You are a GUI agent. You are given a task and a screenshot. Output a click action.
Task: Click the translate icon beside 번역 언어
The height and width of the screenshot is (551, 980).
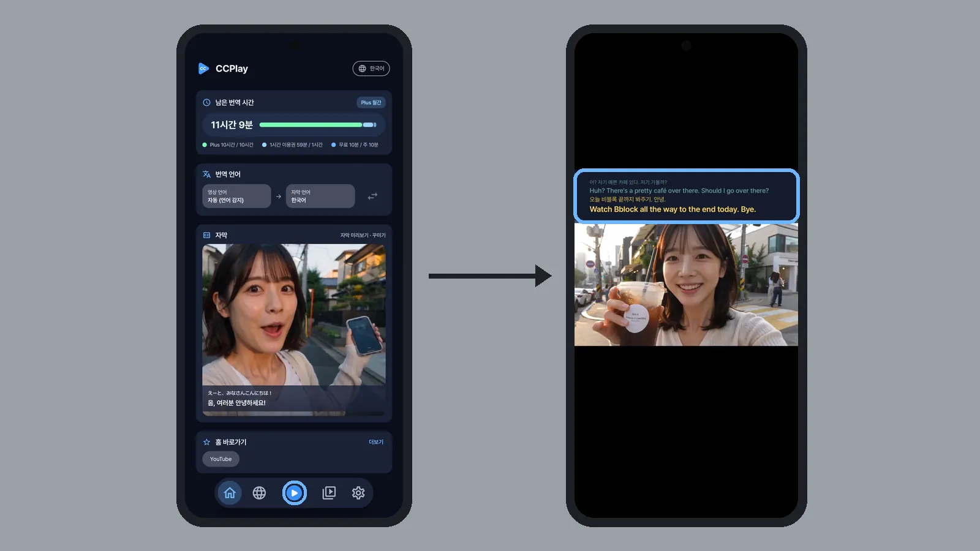[206, 174]
